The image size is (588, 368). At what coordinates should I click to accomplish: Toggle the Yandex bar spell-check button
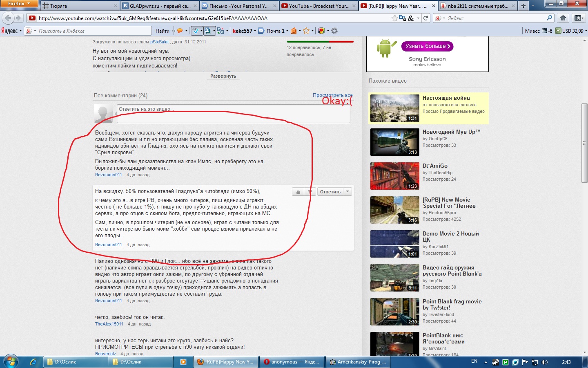tap(195, 31)
